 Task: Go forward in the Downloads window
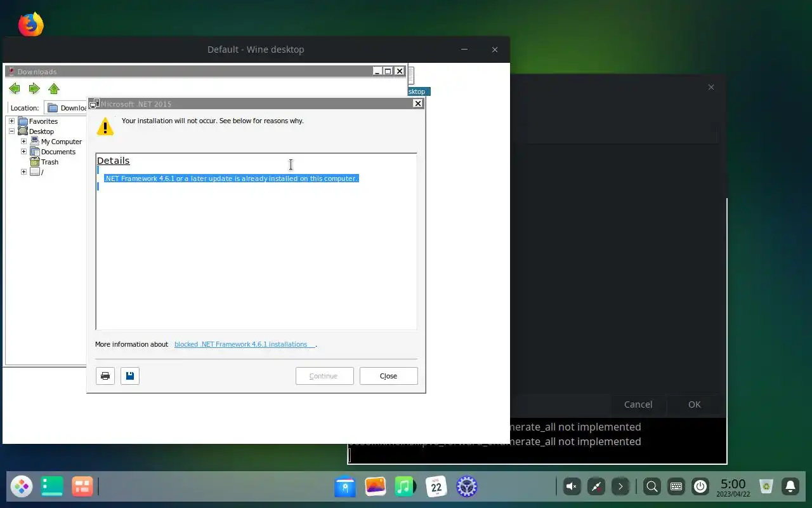(34, 89)
